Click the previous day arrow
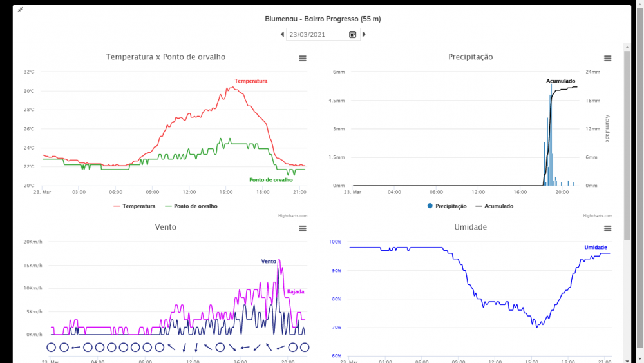This screenshot has height=363, width=644. (282, 34)
